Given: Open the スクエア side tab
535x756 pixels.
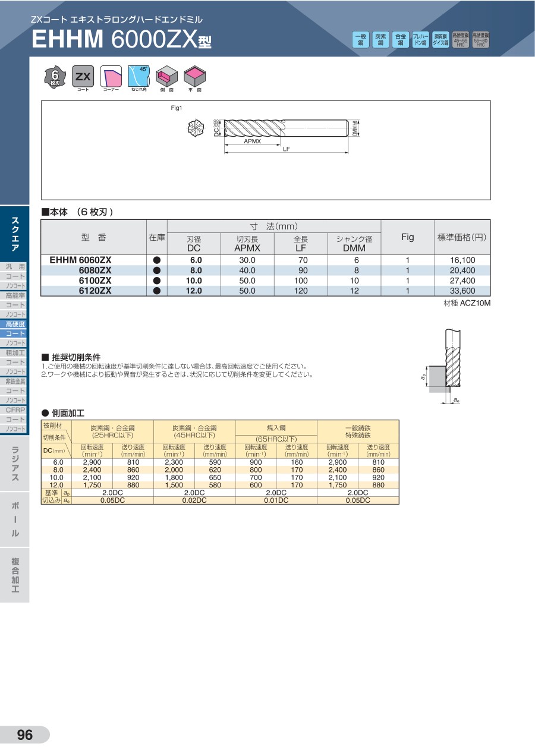Looking at the screenshot, I should click(15, 234).
